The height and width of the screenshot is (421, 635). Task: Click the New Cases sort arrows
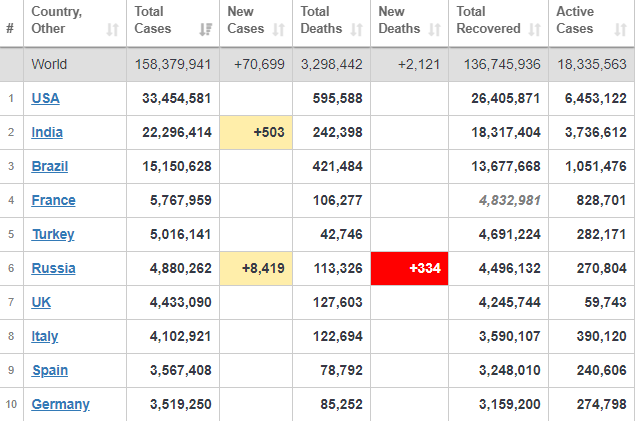pyautogui.click(x=279, y=30)
